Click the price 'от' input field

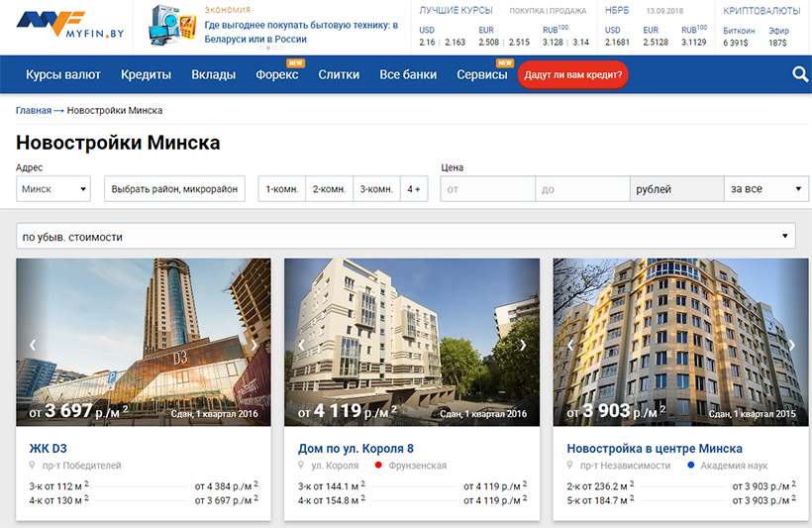pos(487,189)
